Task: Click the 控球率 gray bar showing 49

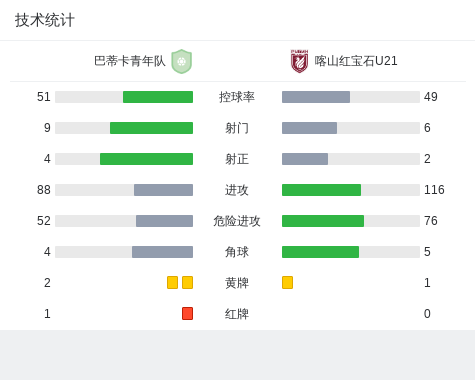Action: click(x=316, y=97)
